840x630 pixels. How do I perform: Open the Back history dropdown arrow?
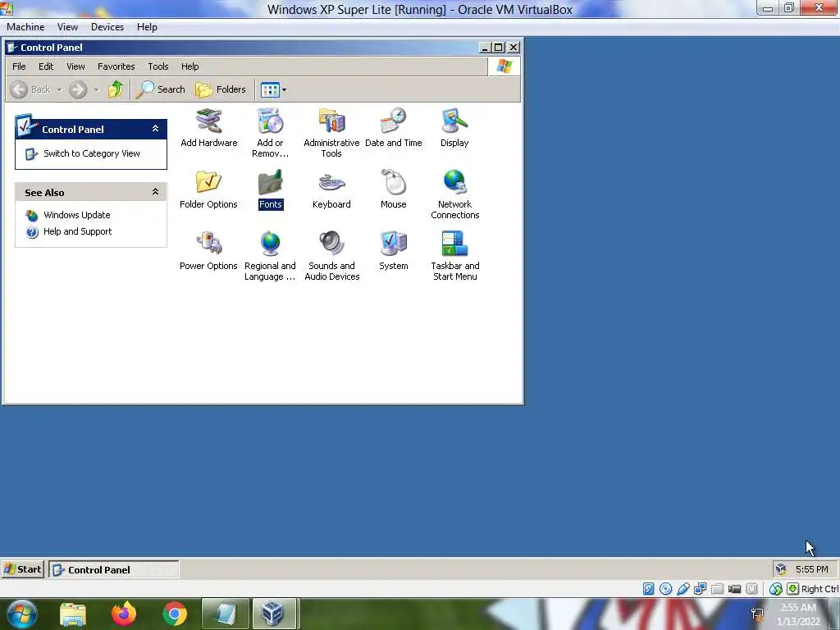pyautogui.click(x=59, y=89)
